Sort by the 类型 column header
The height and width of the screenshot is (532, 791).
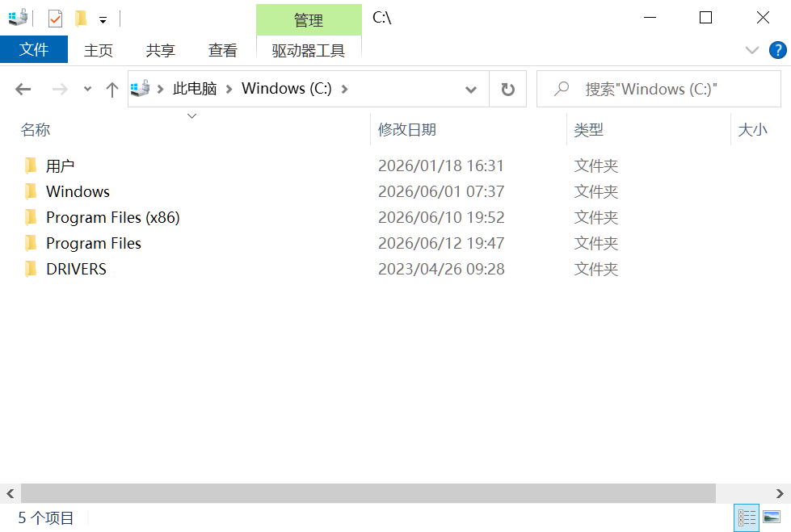[589, 130]
